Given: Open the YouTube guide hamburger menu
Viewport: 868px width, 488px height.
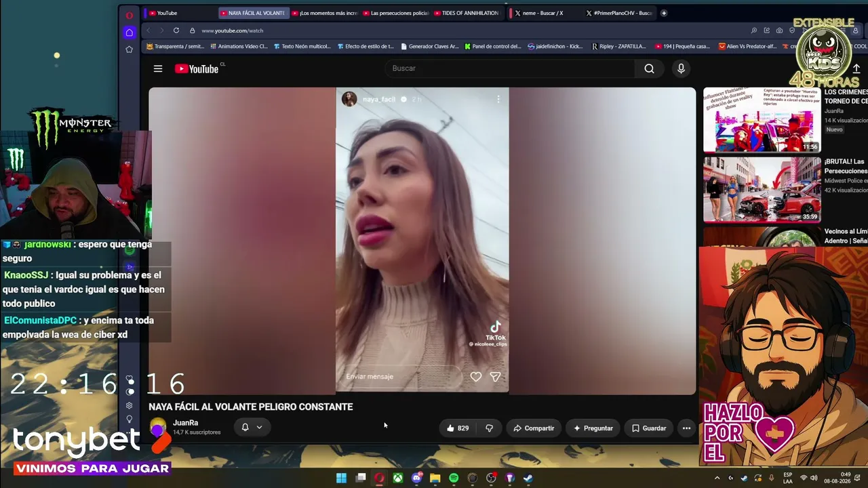Looking at the screenshot, I should click(158, 68).
